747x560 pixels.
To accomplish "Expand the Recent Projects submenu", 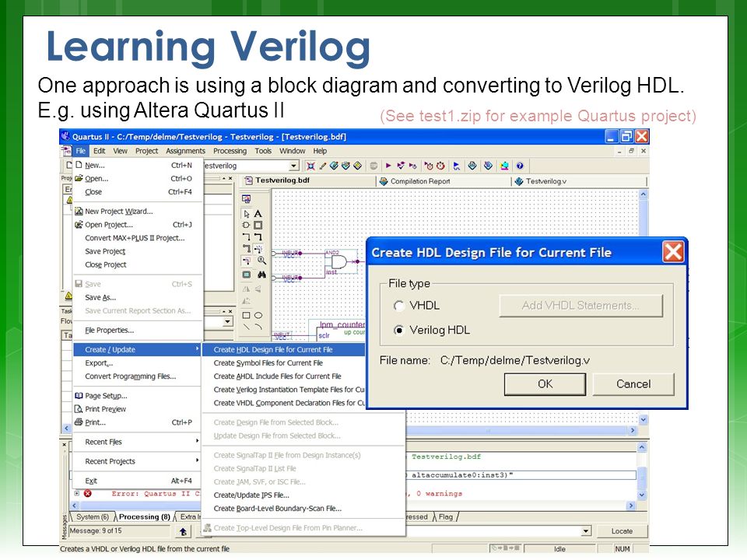I will (137, 461).
